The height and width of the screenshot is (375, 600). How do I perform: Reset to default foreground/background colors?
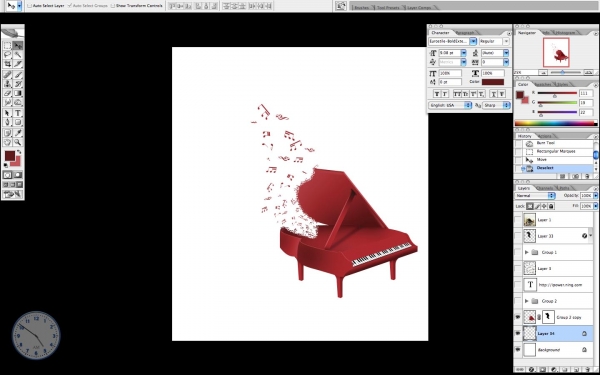[6, 165]
